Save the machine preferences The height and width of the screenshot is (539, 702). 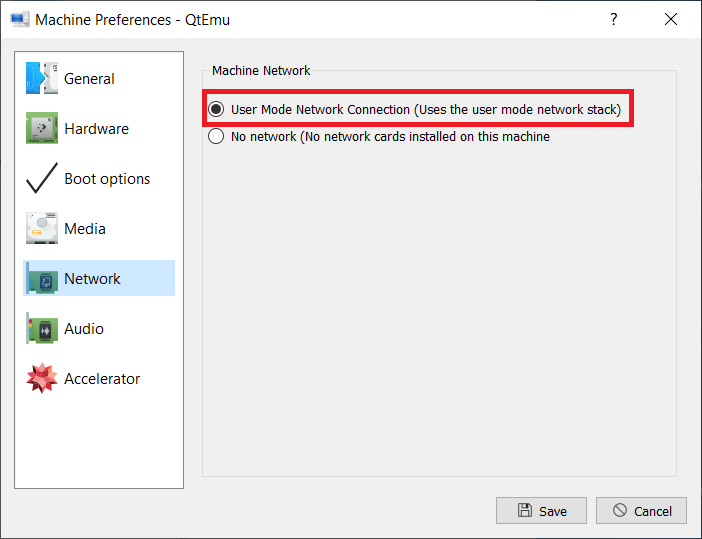pos(541,511)
